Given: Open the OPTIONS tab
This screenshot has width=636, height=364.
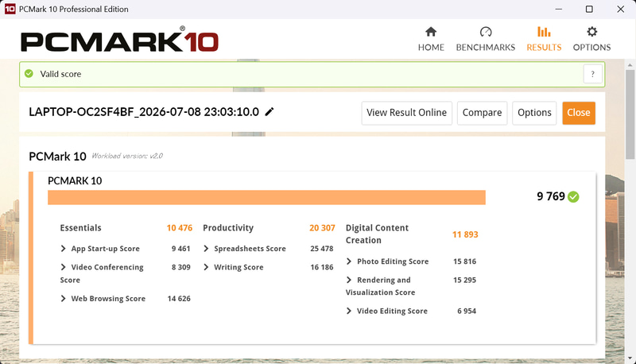Looking at the screenshot, I should pyautogui.click(x=591, y=39).
